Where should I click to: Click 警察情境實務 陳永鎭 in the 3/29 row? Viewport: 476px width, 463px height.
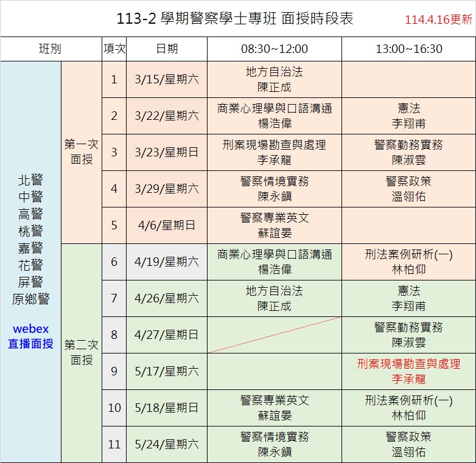tap(275, 189)
